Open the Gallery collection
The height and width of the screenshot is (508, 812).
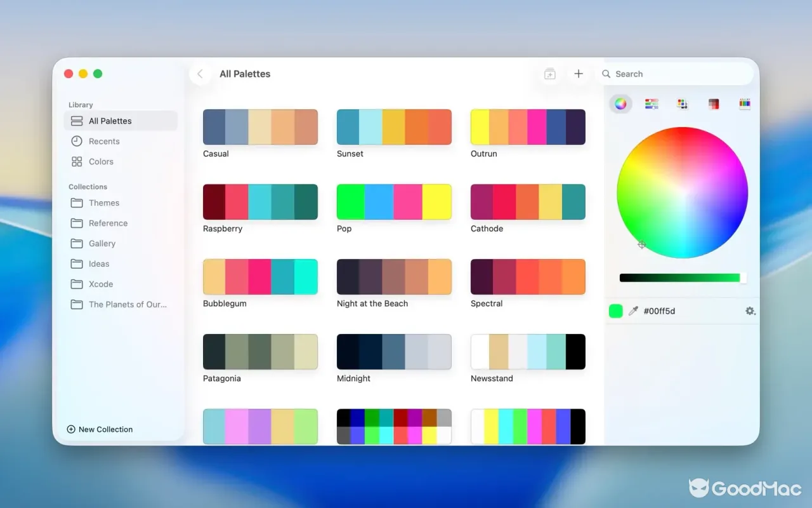coord(121,243)
